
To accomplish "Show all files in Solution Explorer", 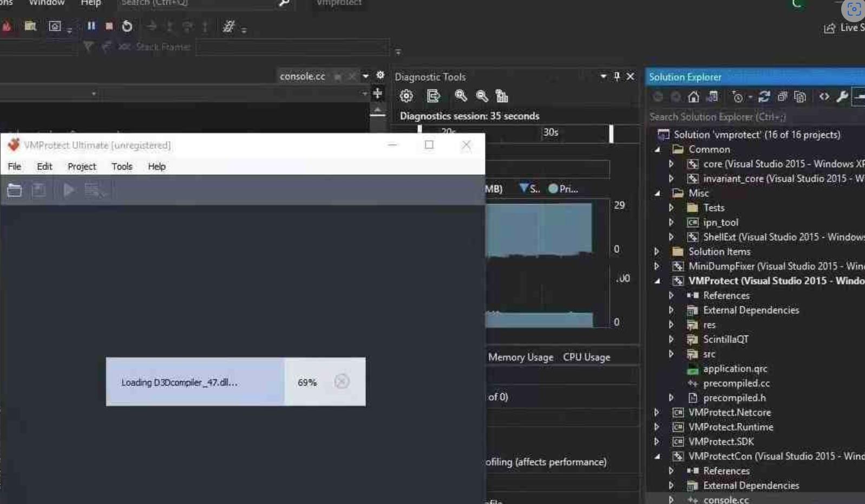I will 800,97.
